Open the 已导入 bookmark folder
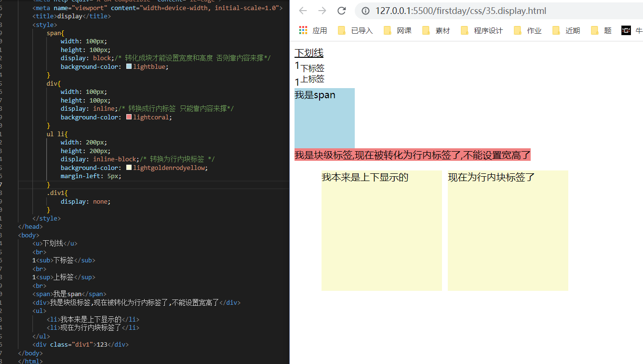This screenshot has height=364, width=643. pos(355,30)
